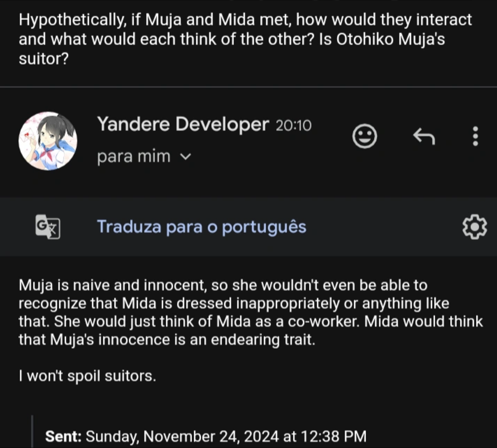
Task: Click the quoted time "12:38 PM"
Action: (x=334, y=436)
